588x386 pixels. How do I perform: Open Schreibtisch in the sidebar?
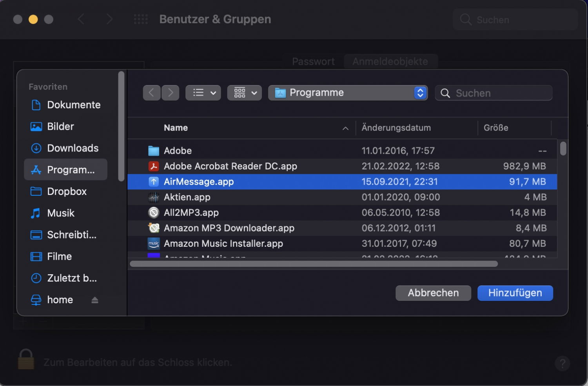click(x=64, y=235)
